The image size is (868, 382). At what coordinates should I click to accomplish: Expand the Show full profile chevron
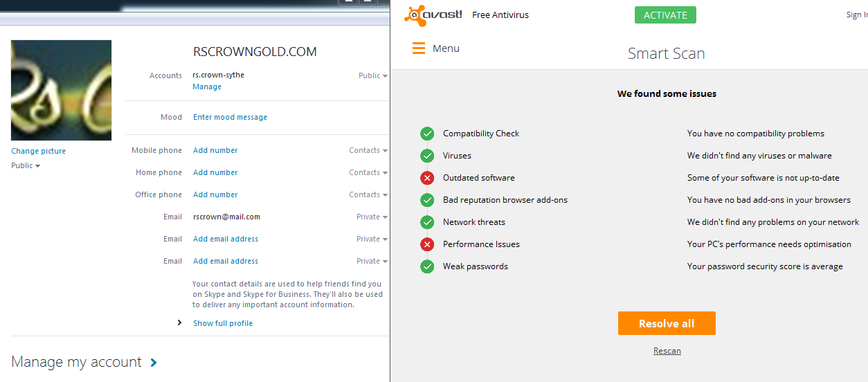point(179,322)
